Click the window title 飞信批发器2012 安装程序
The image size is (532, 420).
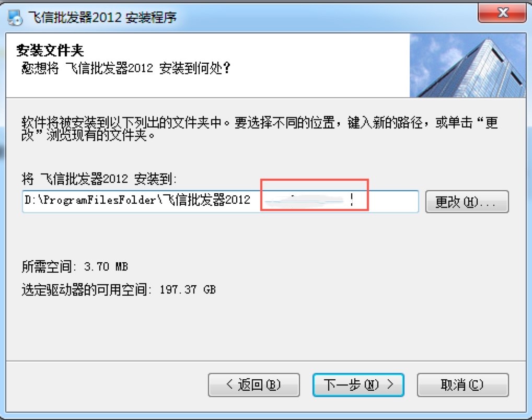102,17
